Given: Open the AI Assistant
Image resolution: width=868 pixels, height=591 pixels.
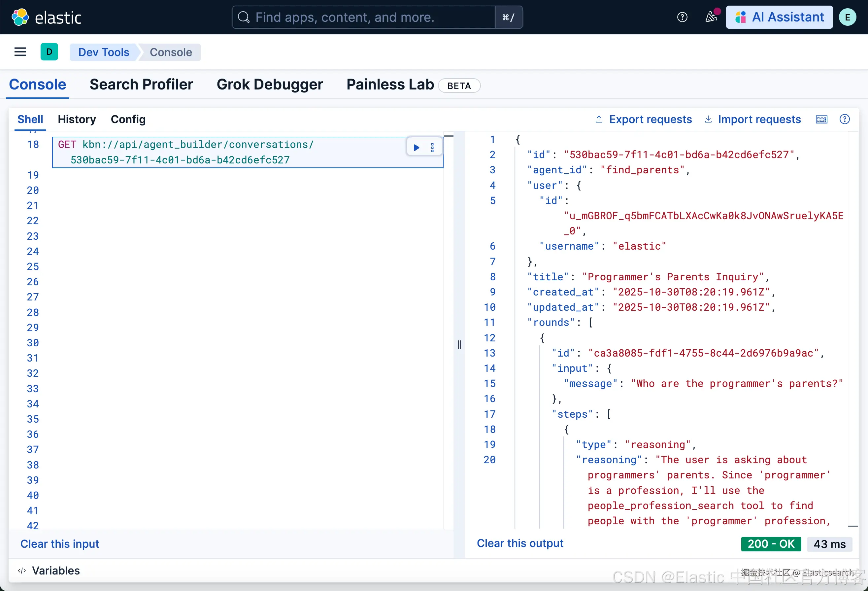Looking at the screenshot, I should point(779,17).
